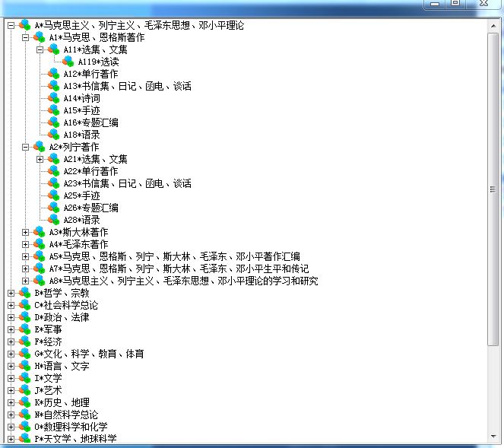Screen dimensions: 504x448
Task: Click the icon beside A14*诗词
Action: point(54,98)
